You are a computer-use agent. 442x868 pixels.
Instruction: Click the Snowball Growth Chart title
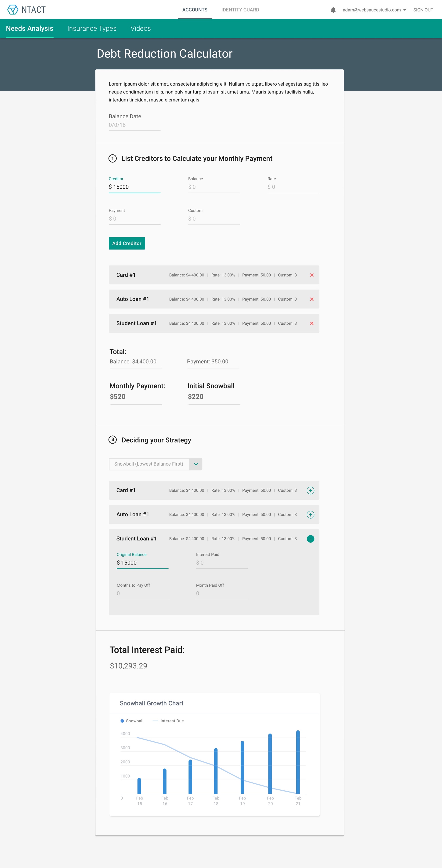152,703
